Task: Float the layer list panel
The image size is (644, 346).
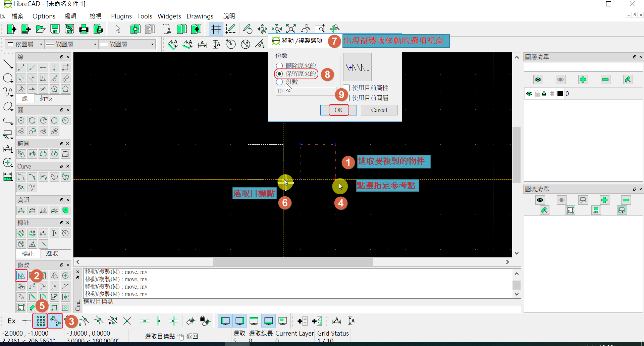Action: (x=635, y=57)
